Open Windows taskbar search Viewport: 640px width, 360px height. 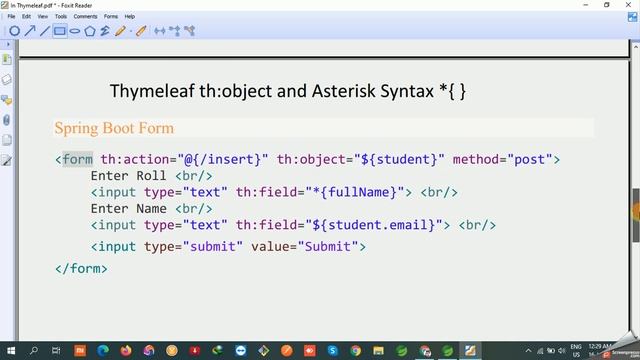click(x=34, y=351)
